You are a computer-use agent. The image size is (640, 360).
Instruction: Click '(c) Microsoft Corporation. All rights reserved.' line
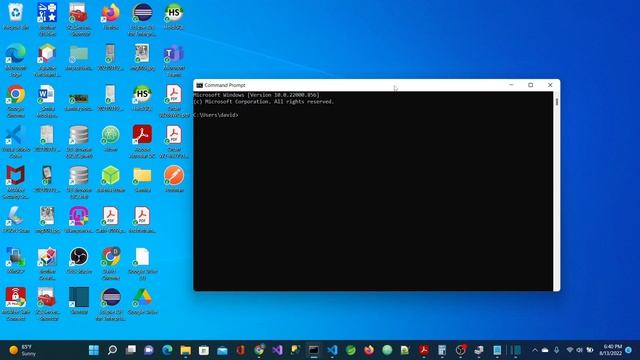[x=264, y=102]
